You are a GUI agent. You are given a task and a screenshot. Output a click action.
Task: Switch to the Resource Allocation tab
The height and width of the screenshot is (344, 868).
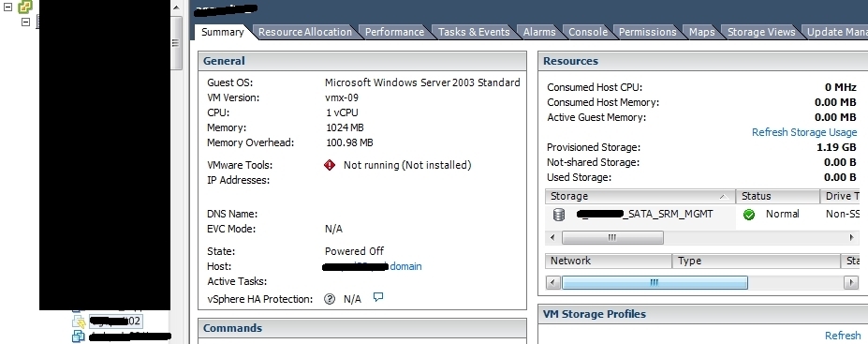click(305, 32)
